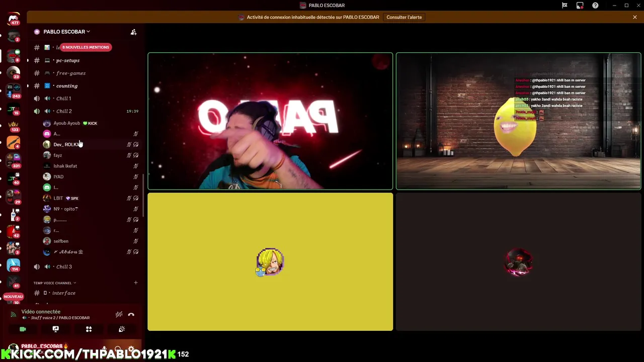Image resolution: width=644 pixels, height=362 pixels.
Task: Select the yellow tile with blond avatar
Action: [270, 261]
